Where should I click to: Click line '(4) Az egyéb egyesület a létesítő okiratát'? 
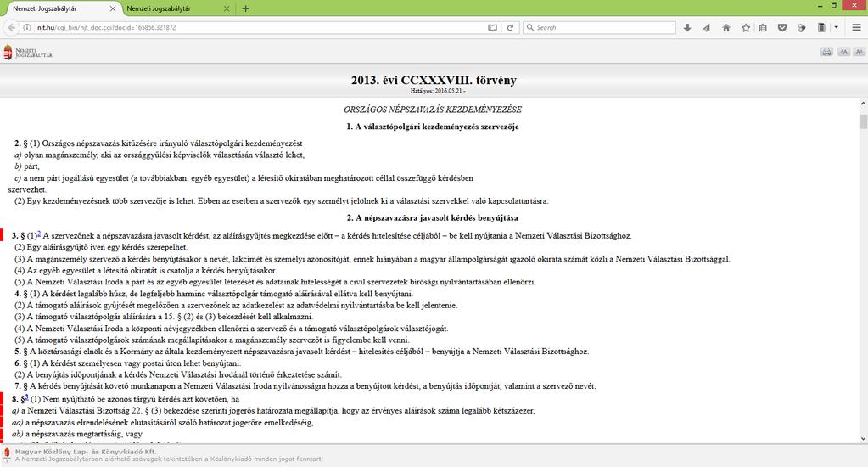coord(145,270)
